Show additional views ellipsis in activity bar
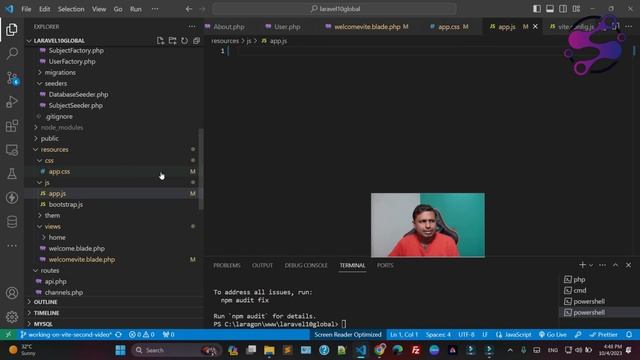 (x=12, y=246)
